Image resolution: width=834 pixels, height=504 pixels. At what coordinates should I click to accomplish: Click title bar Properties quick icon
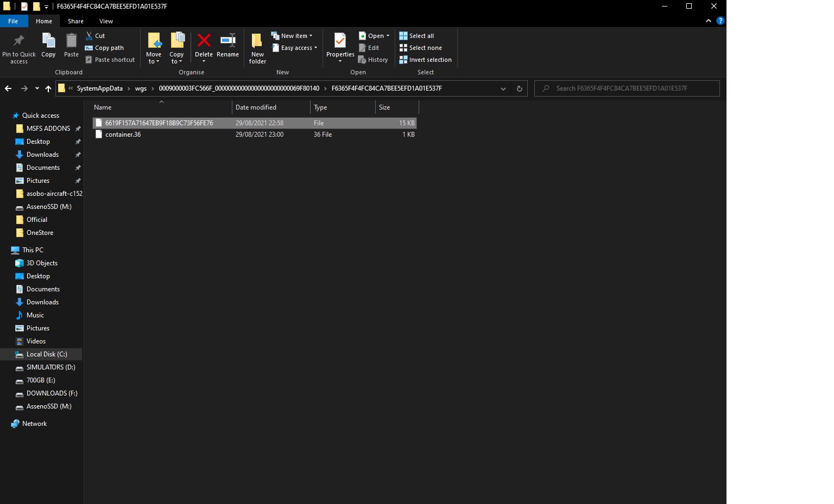click(x=24, y=7)
